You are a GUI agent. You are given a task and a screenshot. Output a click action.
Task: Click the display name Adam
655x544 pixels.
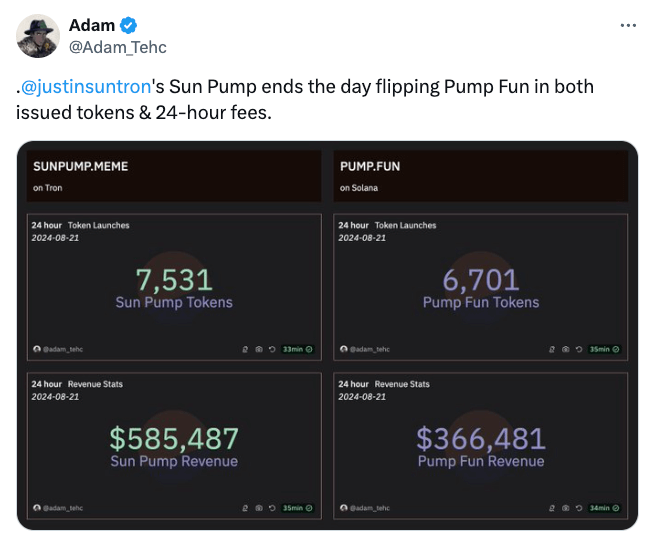click(91, 25)
